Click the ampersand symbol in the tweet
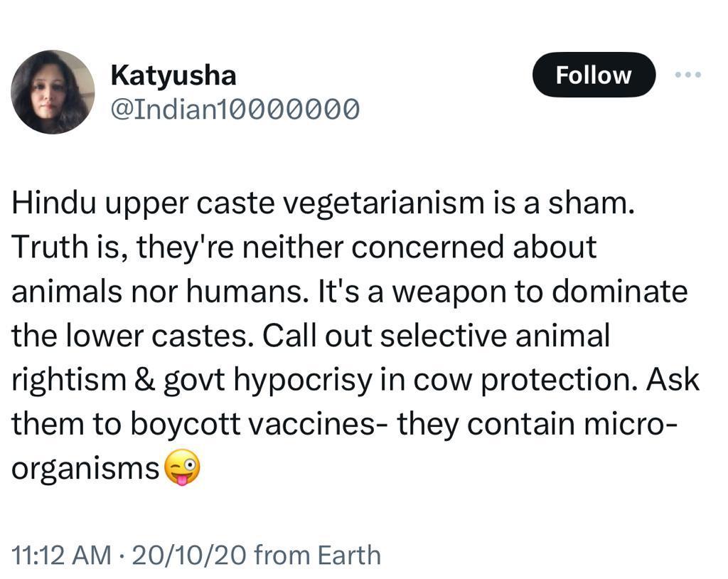 coord(144,379)
